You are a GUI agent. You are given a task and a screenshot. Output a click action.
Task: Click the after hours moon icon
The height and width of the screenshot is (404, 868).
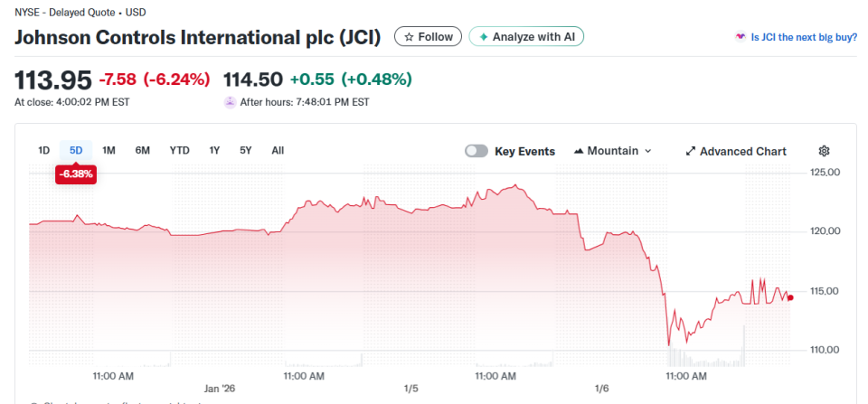click(x=230, y=102)
